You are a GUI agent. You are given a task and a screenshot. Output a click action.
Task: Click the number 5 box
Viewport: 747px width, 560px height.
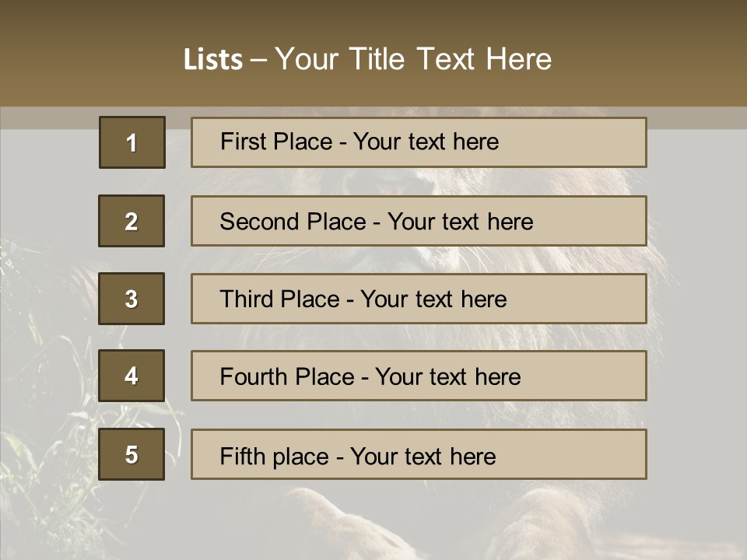[132, 454]
